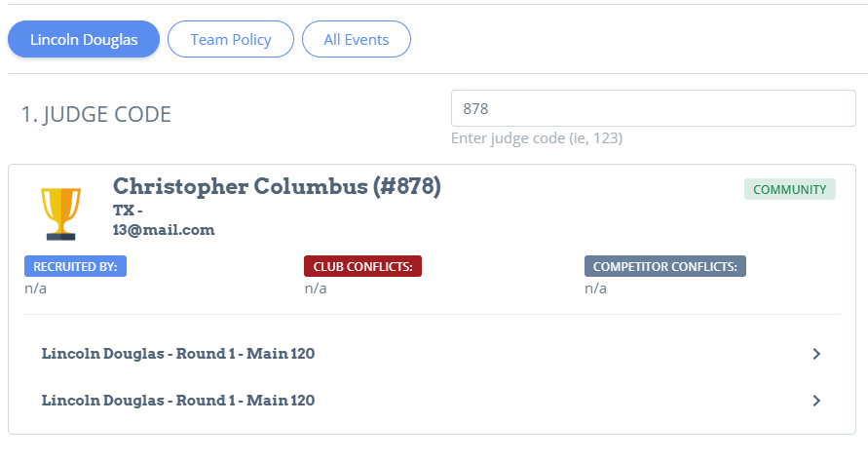Open the Team Policy tab
The width and height of the screenshot is (868, 462).
coord(231,39)
